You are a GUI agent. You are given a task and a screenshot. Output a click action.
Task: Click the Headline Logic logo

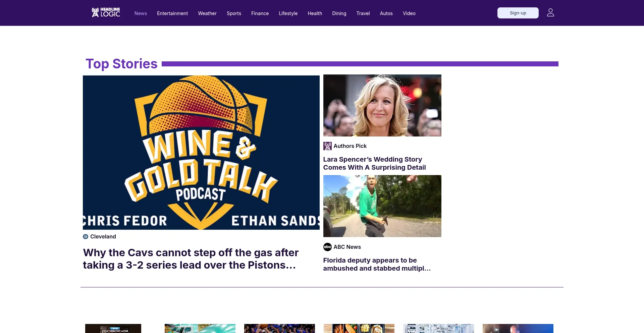coord(106,12)
